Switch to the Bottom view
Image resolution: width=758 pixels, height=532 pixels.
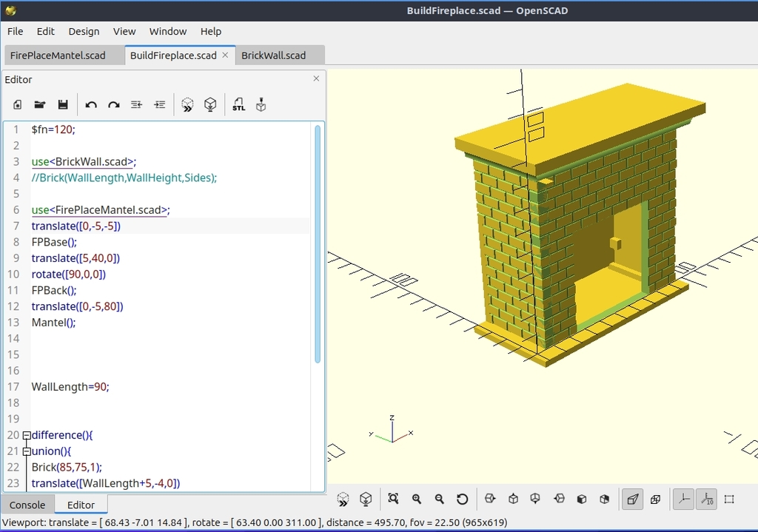[535, 499]
